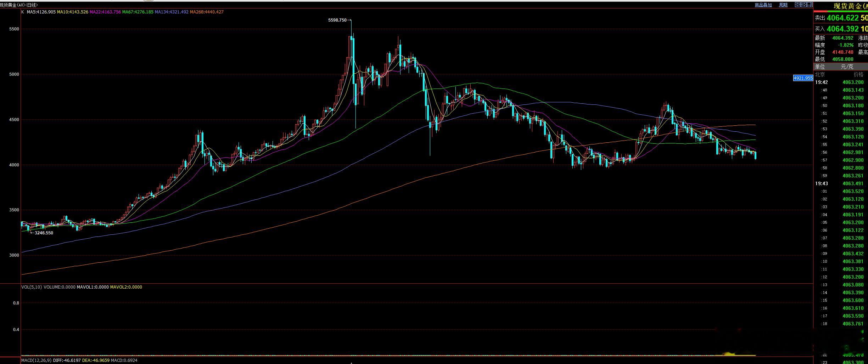Select the tick row priced 4063.761
The width and height of the screenshot is (868, 364).
840,324
